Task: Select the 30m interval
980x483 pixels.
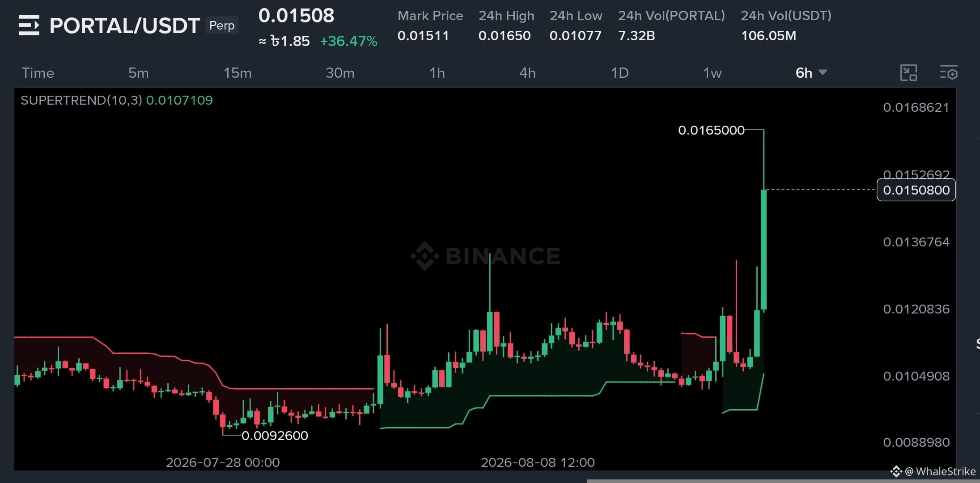Action: [340, 73]
